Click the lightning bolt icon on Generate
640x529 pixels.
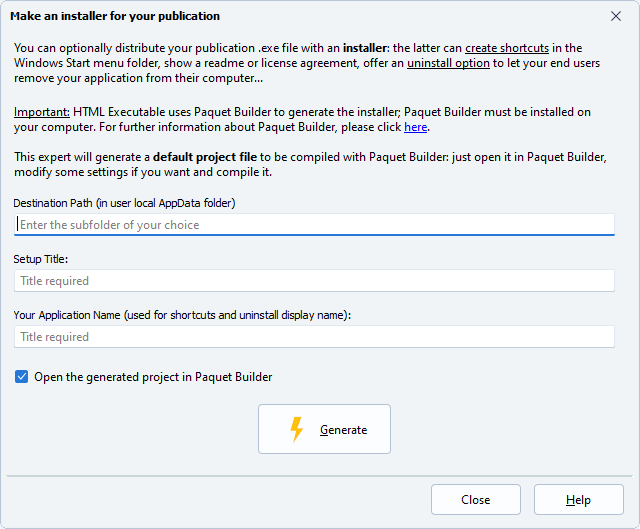[x=296, y=429]
